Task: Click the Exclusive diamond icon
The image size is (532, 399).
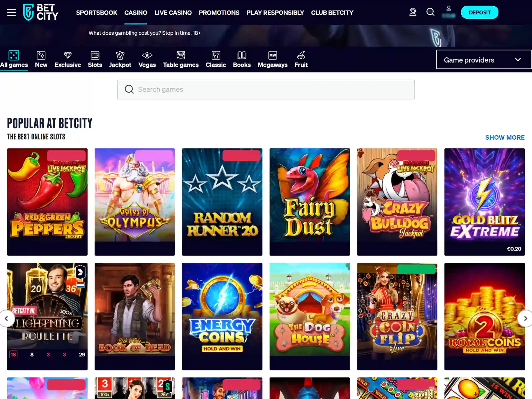Action: tap(67, 55)
